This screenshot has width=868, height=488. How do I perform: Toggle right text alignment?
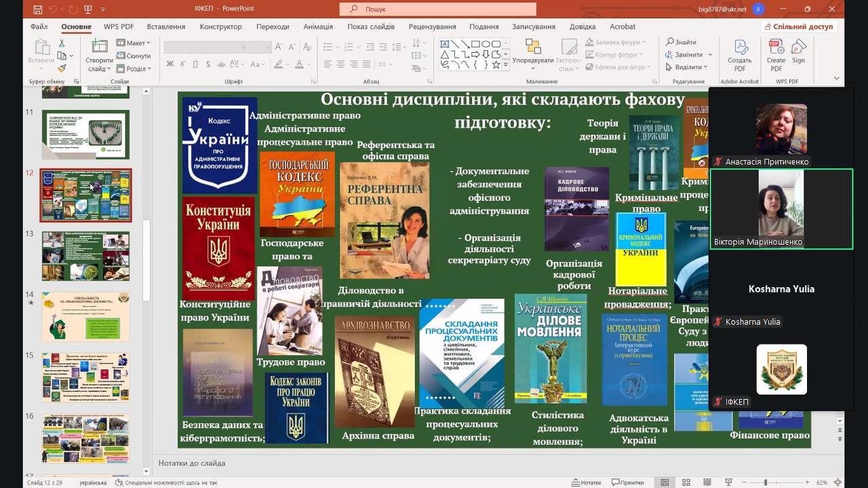pos(355,64)
